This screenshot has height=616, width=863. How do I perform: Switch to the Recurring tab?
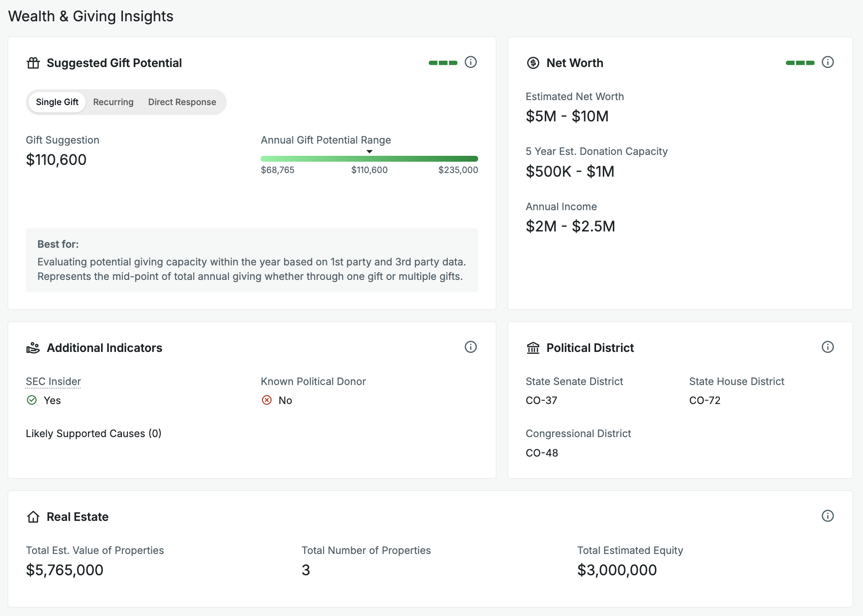pyautogui.click(x=113, y=102)
